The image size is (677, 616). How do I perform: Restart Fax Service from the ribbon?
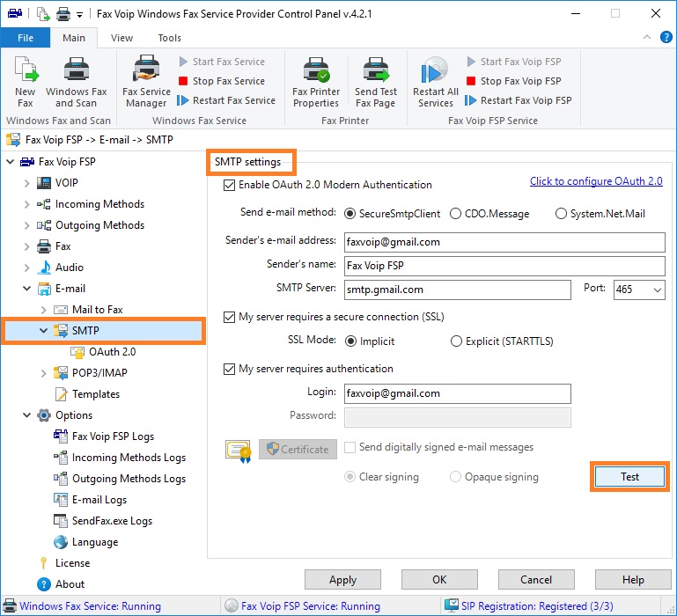226,100
